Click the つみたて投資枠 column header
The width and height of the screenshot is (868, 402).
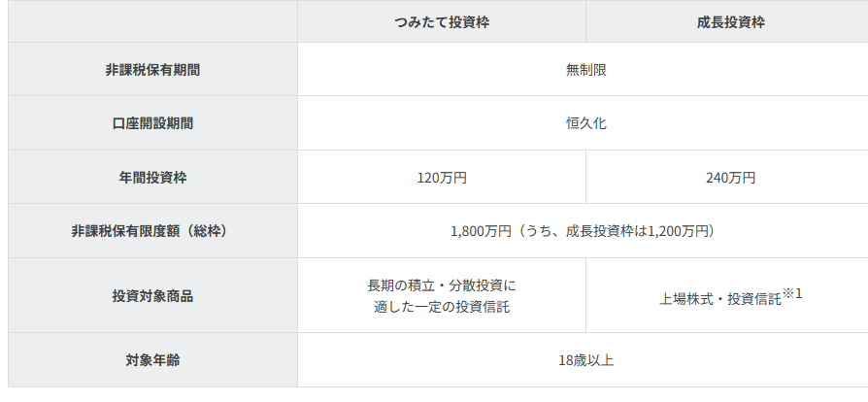coord(441,21)
